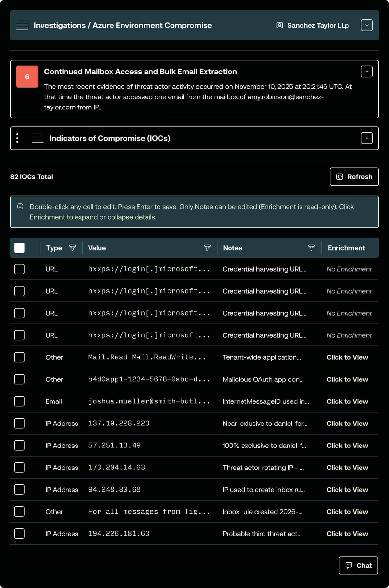Toggle the select-all checkbox in the table header
The image size is (389, 588).
(19, 248)
